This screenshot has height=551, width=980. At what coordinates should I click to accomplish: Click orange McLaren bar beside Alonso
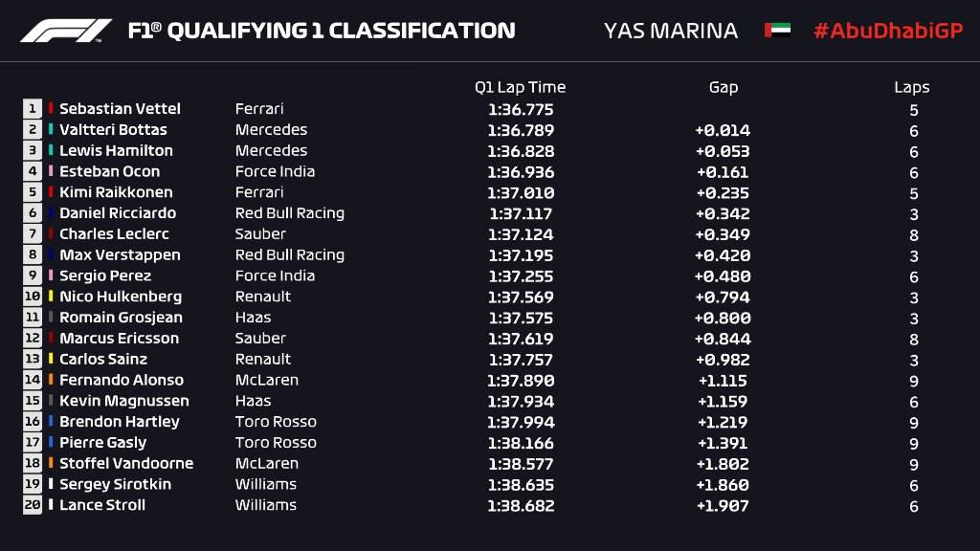click(51, 380)
